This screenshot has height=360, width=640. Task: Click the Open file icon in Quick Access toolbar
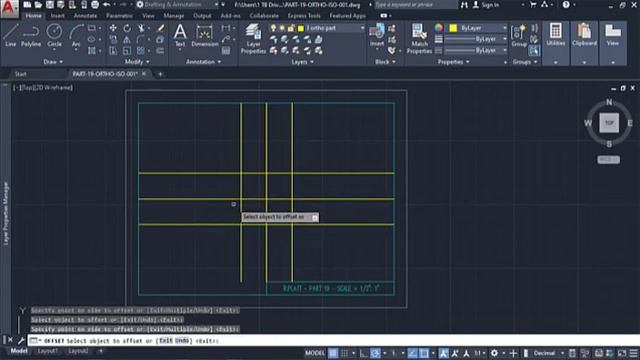pos(38,5)
